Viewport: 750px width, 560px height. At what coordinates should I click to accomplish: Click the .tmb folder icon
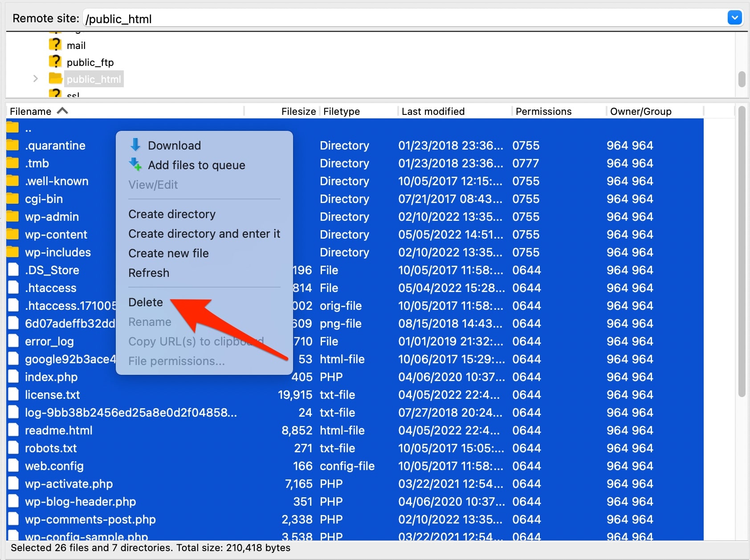[13, 163]
